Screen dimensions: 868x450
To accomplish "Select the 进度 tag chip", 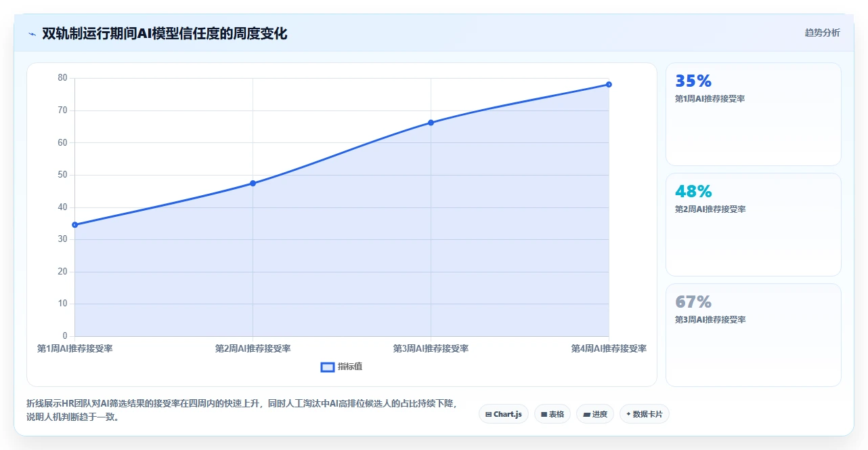I will (595, 414).
